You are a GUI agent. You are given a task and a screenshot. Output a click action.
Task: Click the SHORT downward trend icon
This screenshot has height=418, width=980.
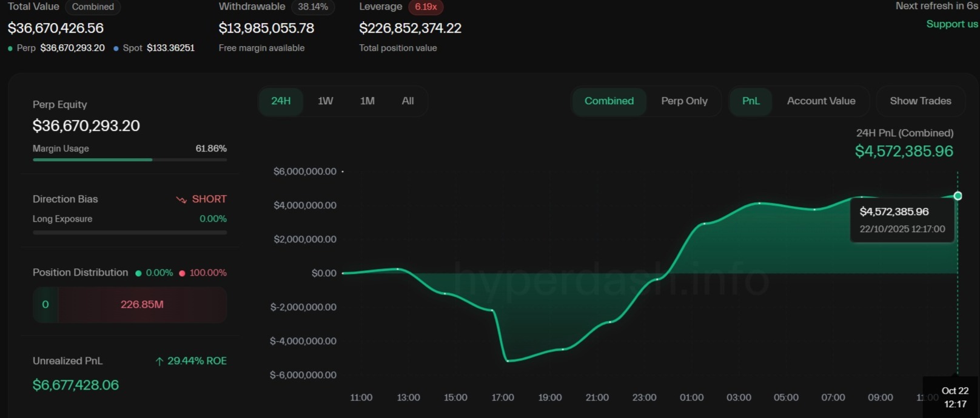pyautogui.click(x=181, y=200)
